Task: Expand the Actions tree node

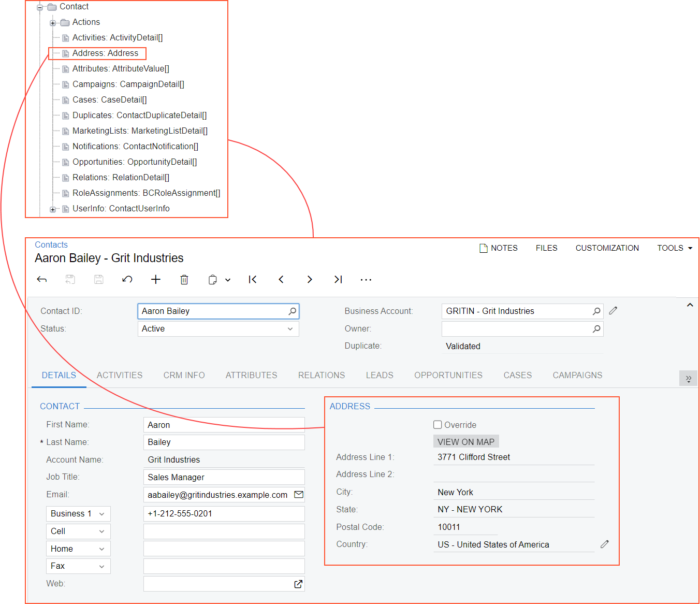Action: [53, 23]
